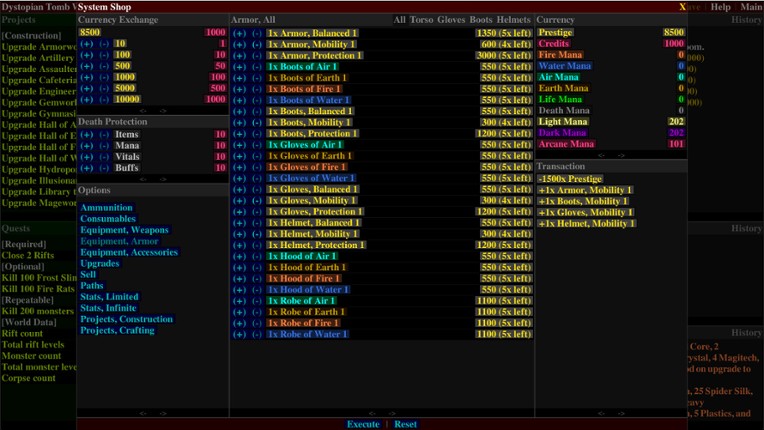Select Equipment, Weapons in Options
This screenshot has height=430, width=764.
[124, 230]
